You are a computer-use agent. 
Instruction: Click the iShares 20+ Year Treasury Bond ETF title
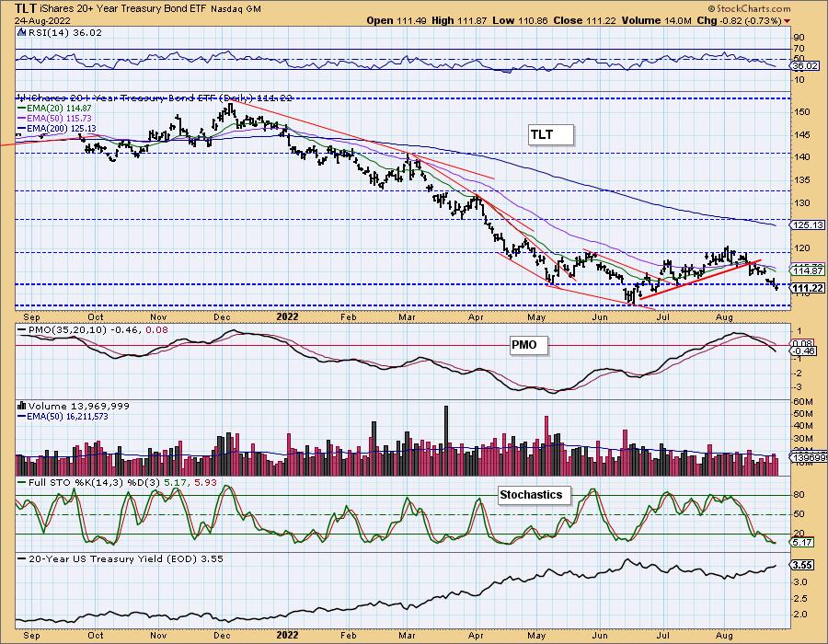[x=123, y=9]
